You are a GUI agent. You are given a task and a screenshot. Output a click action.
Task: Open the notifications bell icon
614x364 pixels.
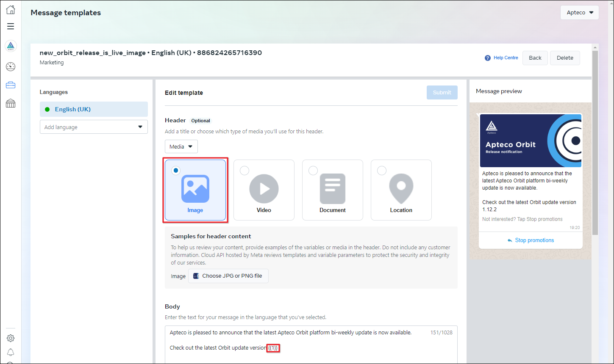pos(11,353)
